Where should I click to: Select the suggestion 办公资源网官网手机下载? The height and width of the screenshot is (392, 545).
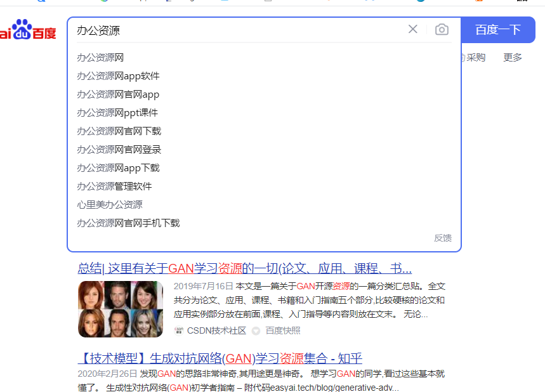[128, 223]
